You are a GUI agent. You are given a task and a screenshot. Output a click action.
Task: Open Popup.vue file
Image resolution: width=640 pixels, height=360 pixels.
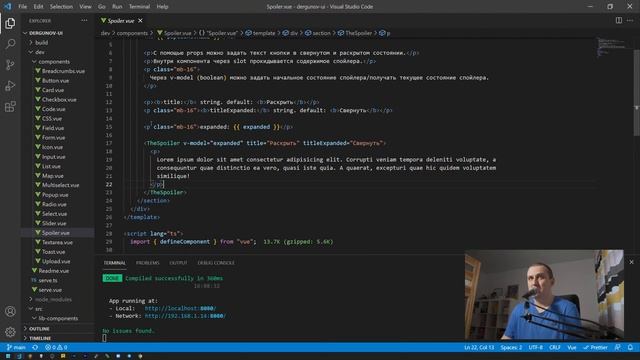tap(55, 195)
